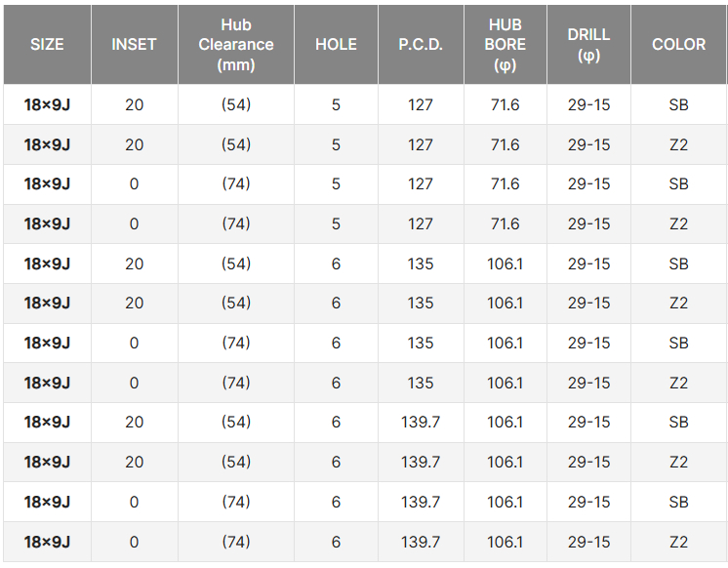The image size is (728, 568).
Task: Click Z2 color in second row
Action: point(679,144)
